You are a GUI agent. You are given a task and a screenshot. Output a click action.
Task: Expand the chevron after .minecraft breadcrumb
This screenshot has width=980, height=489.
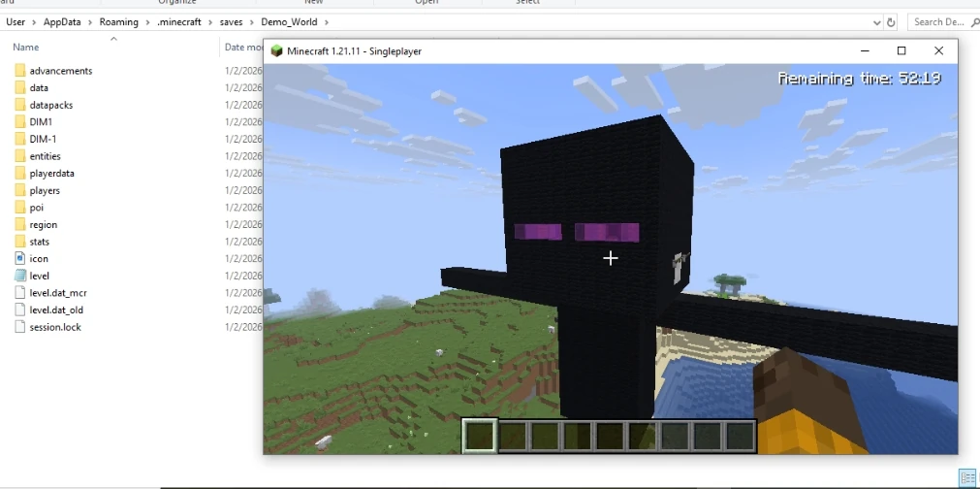pyautogui.click(x=210, y=22)
